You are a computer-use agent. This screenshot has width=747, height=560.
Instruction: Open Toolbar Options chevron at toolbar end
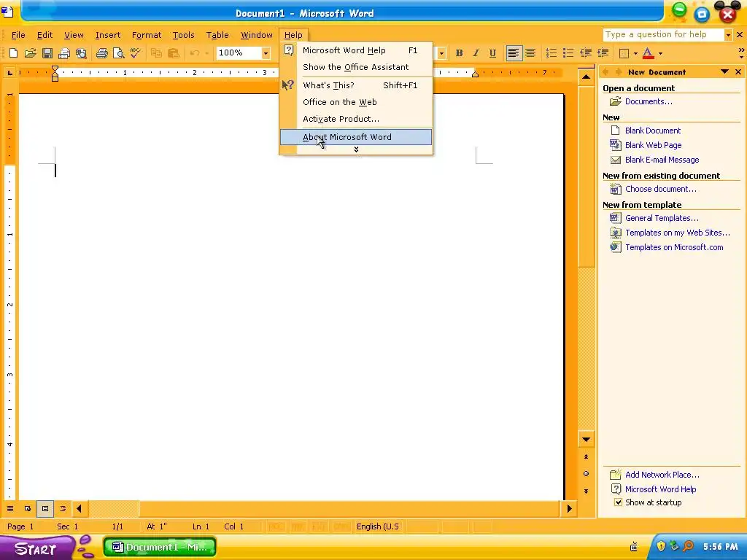[x=741, y=52]
